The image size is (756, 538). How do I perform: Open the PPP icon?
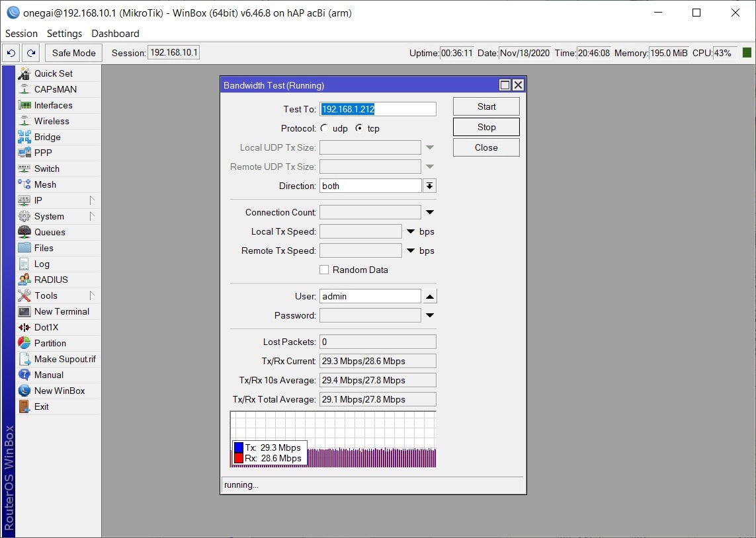pyautogui.click(x=24, y=153)
